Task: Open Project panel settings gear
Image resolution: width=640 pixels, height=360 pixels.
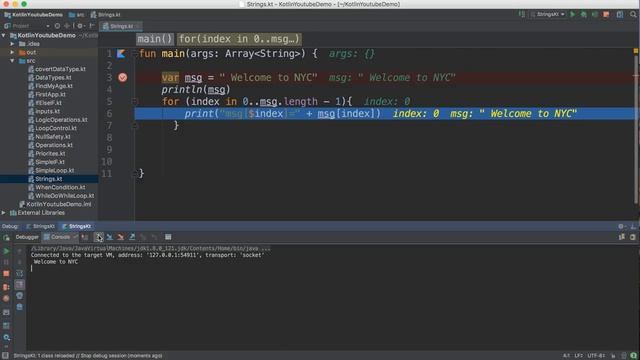Action: (x=80, y=26)
